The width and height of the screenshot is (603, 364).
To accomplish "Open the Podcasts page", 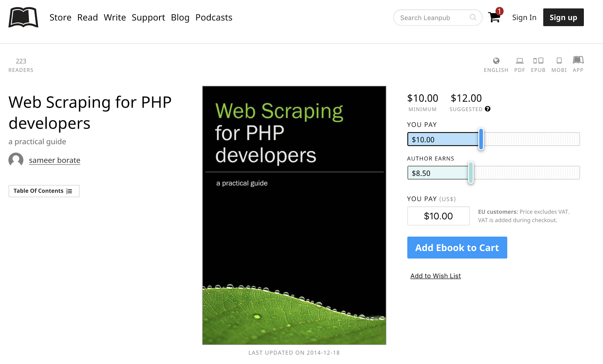I will coord(214,17).
